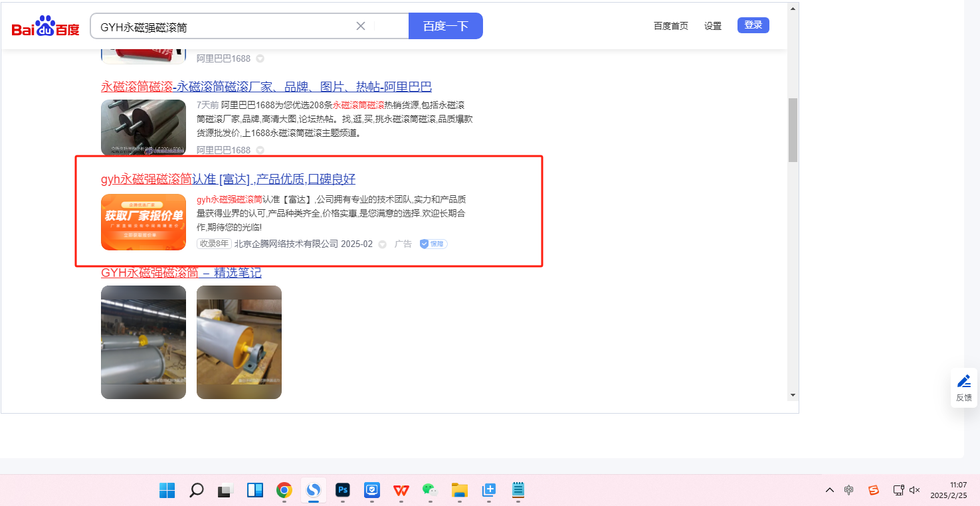980x506 pixels.
Task: Click the page scrollbar up arrow
Action: coord(793,9)
